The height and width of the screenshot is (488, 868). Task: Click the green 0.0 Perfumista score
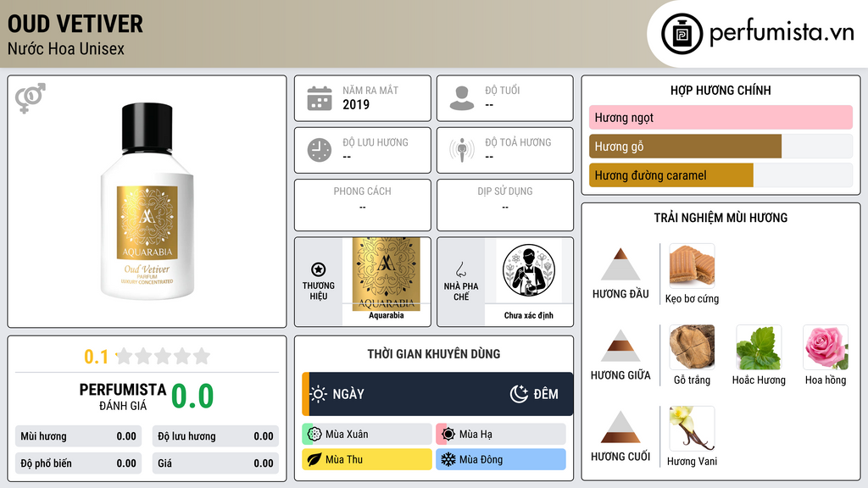[192, 396]
